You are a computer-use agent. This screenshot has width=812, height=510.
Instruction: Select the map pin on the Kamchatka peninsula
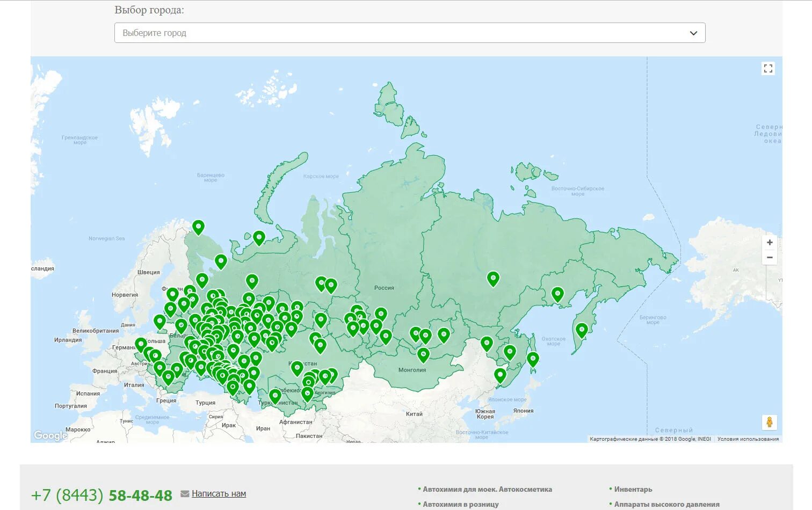point(582,330)
